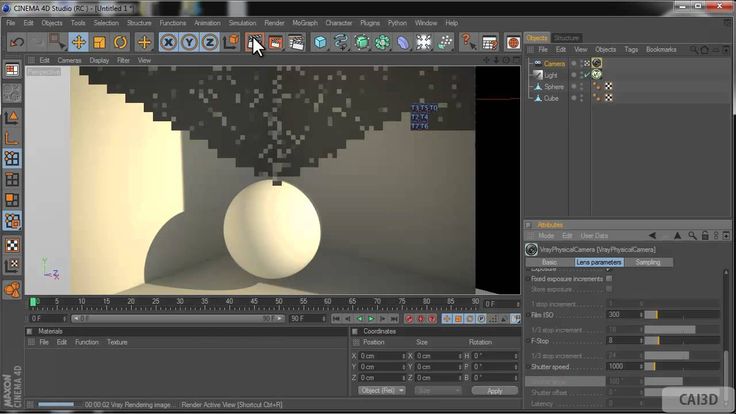Switch to the Structure tab
736x414 pixels.
pyautogui.click(x=566, y=38)
